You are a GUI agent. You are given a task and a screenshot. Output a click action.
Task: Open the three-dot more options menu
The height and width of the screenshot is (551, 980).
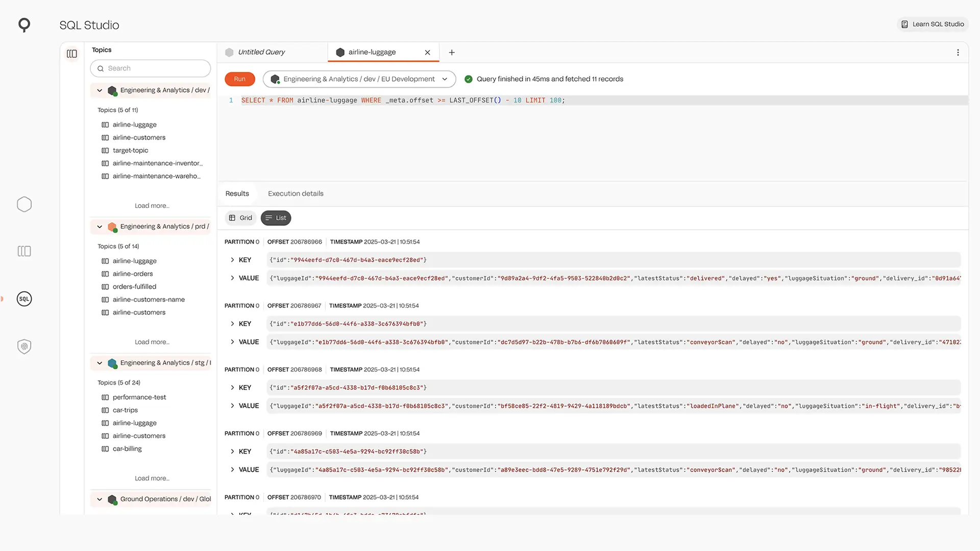tap(958, 53)
